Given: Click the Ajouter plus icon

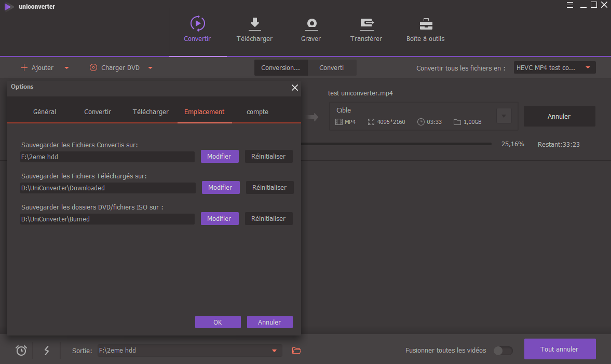Looking at the screenshot, I should 24,68.
